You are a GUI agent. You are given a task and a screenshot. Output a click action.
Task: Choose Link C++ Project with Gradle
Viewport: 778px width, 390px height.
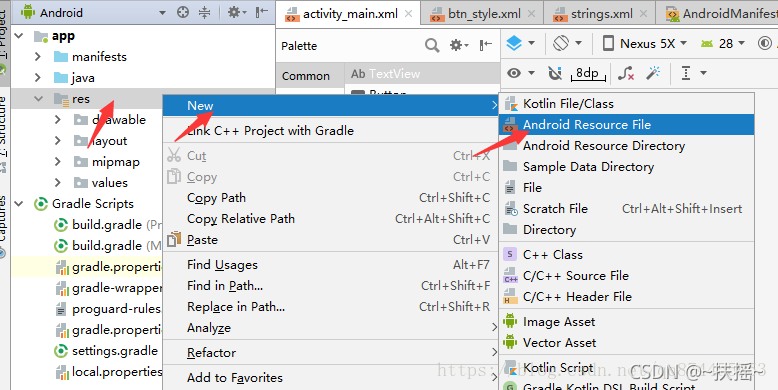(x=330, y=130)
